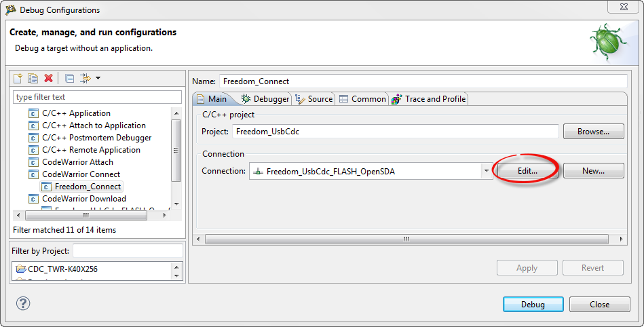Click the Debug button

(x=533, y=305)
